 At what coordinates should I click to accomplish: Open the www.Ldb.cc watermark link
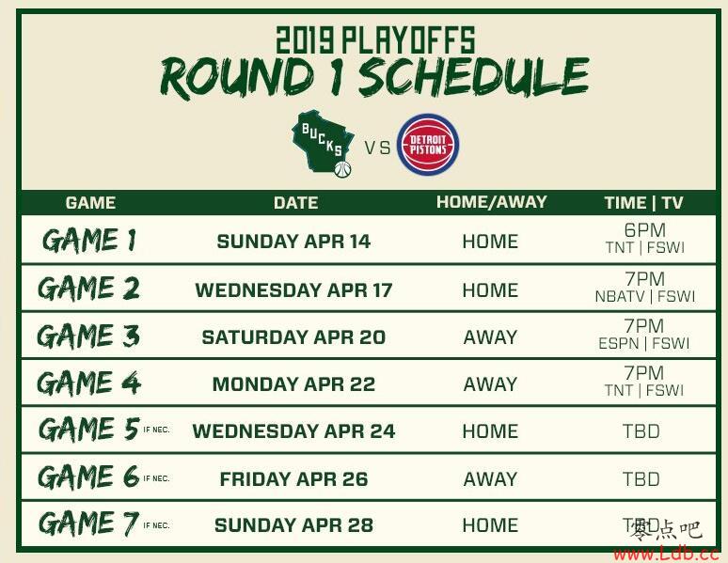click(666, 554)
